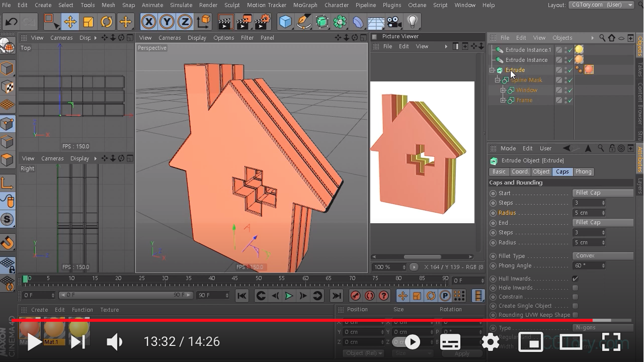Open the spline pen tool icon
The width and height of the screenshot is (644, 362).
[303, 22]
